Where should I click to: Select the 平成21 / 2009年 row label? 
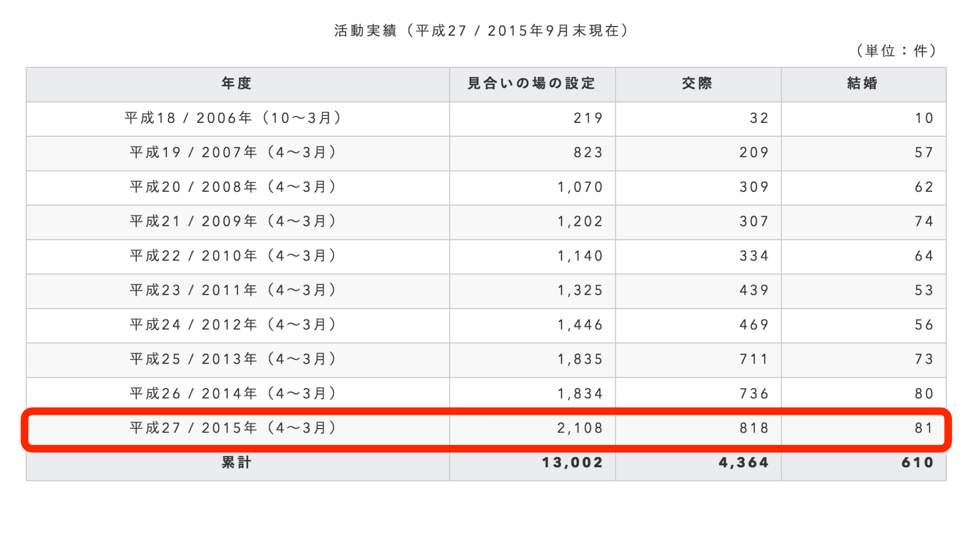233,221
